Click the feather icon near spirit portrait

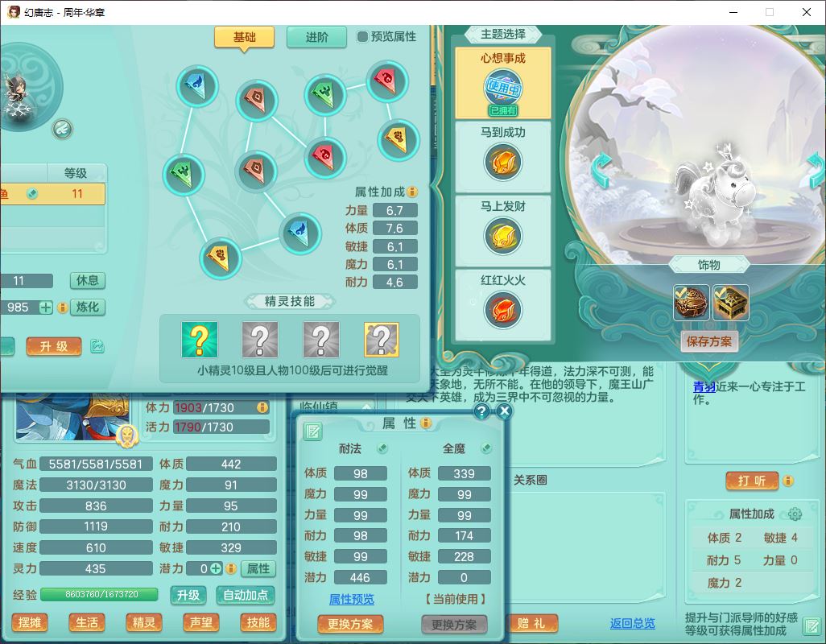click(x=62, y=129)
